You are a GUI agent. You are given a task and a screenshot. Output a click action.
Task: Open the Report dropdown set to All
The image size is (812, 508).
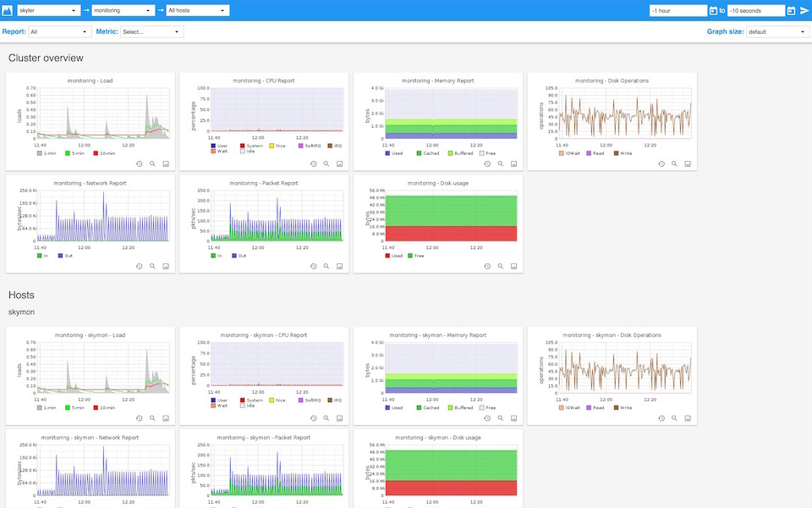coord(59,31)
